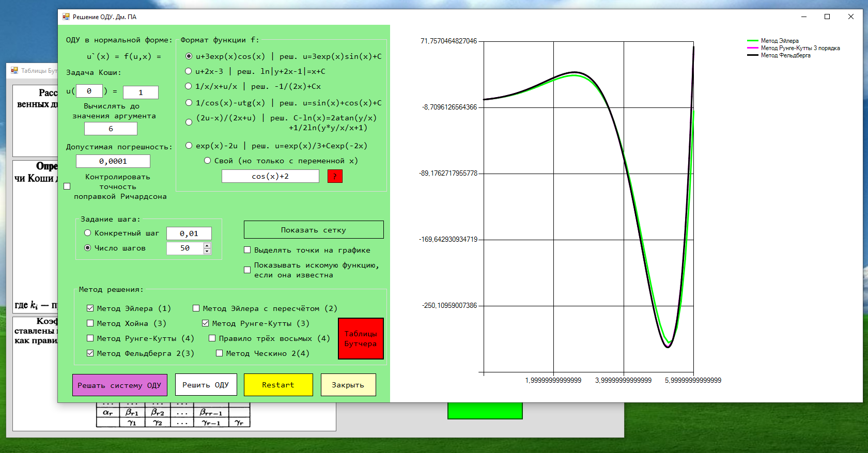Minimize the 'Решение ОДУ' window
Image resolution: width=868 pixels, height=453 pixels.
click(803, 17)
